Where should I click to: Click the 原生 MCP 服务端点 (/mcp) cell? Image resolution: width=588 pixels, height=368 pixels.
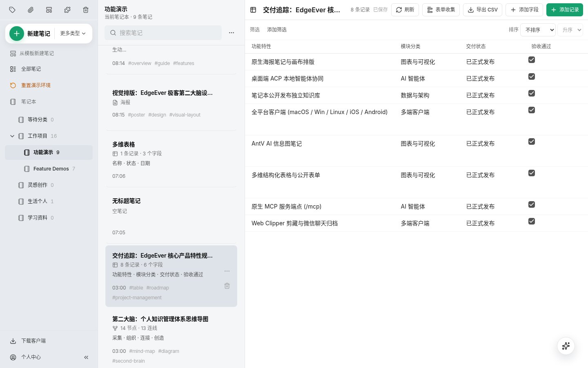click(x=286, y=207)
